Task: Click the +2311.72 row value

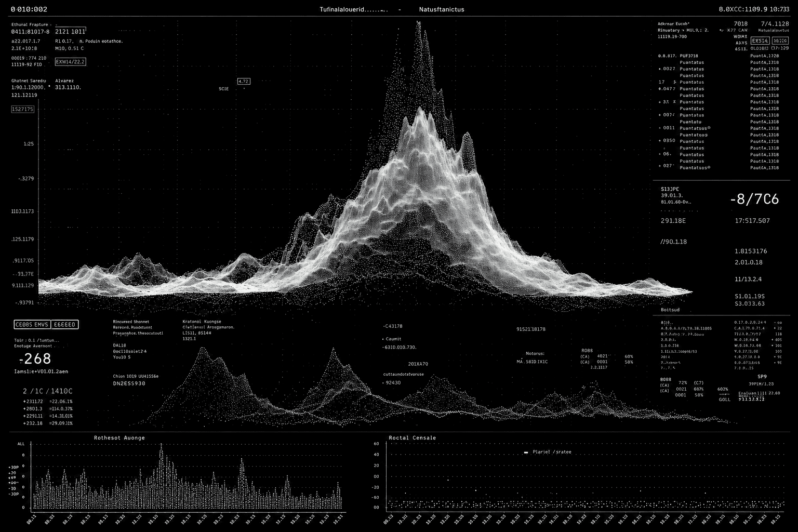Action: [33, 401]
